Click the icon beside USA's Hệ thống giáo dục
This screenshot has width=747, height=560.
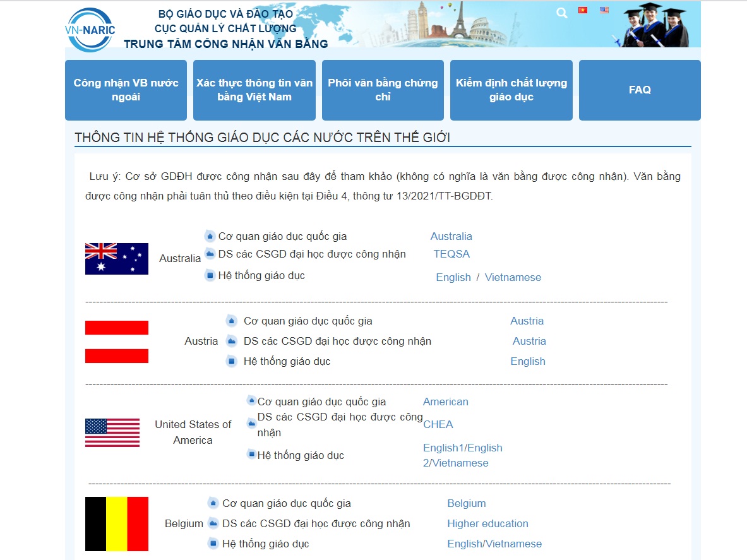coord(251,454)
